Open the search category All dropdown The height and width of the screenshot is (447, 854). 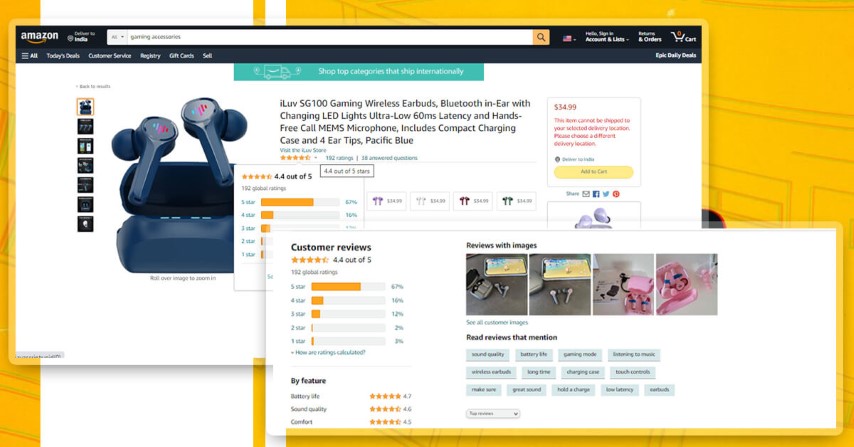click(x=118, y=37)
